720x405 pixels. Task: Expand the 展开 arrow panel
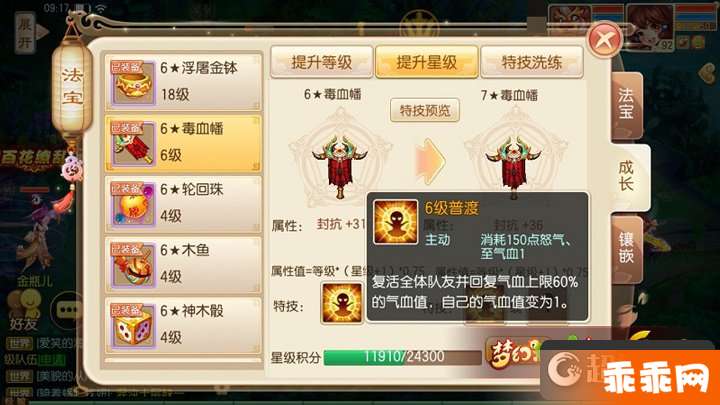(30, 33)
